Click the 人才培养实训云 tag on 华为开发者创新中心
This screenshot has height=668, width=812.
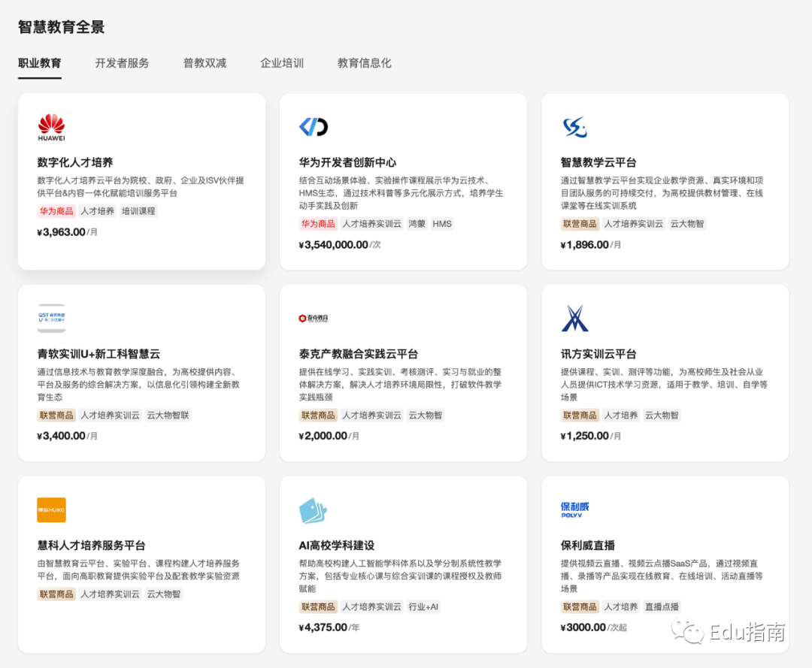(x=372, y=224)
